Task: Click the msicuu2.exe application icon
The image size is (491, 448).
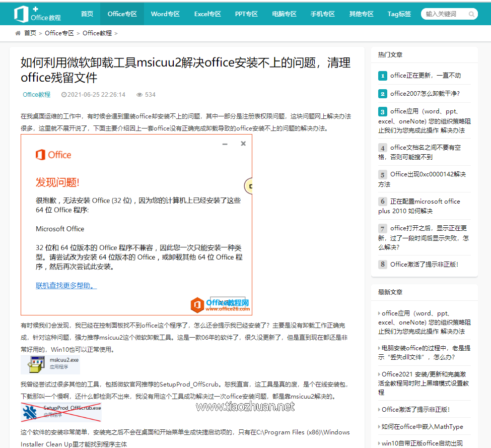Action: point(36,365)
